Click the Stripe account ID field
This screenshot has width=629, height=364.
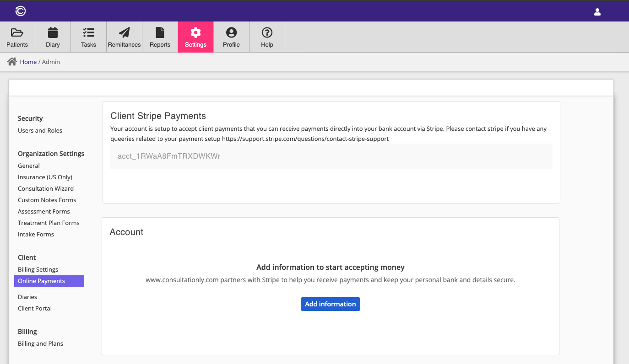coord(331,156)
